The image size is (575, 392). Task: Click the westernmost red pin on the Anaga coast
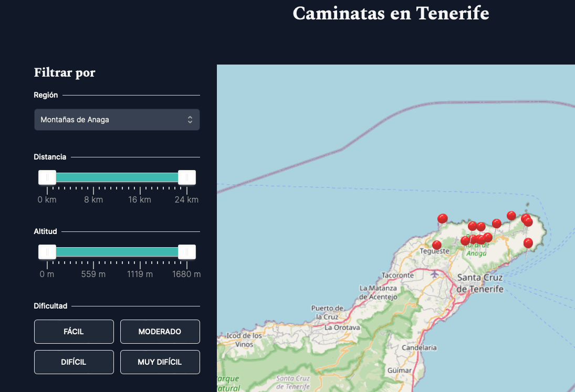tap(443, 218)
